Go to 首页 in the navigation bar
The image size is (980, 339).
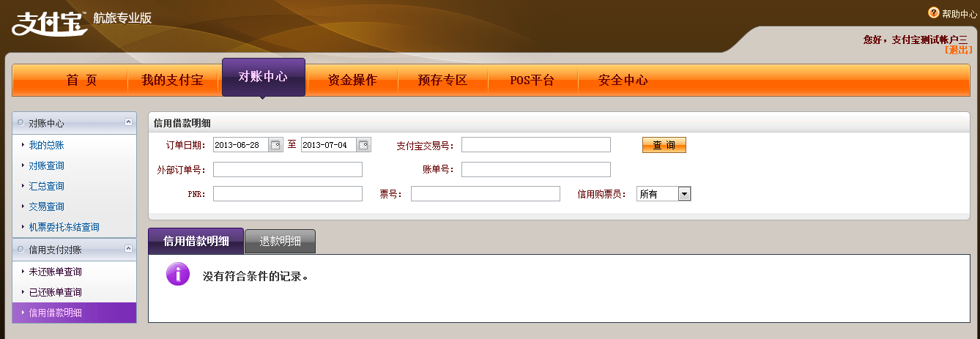(x=81, y=81)
